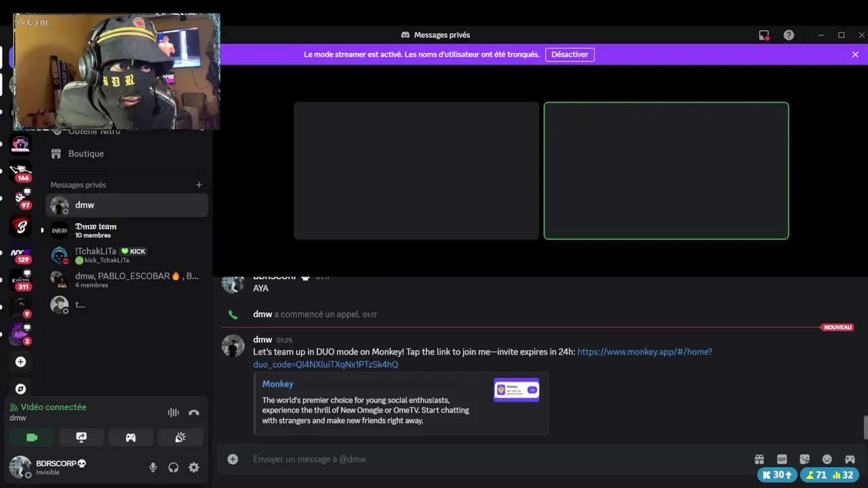Open the sticker picker
This screenshot has width=868, height=488.
pos(804,459)
